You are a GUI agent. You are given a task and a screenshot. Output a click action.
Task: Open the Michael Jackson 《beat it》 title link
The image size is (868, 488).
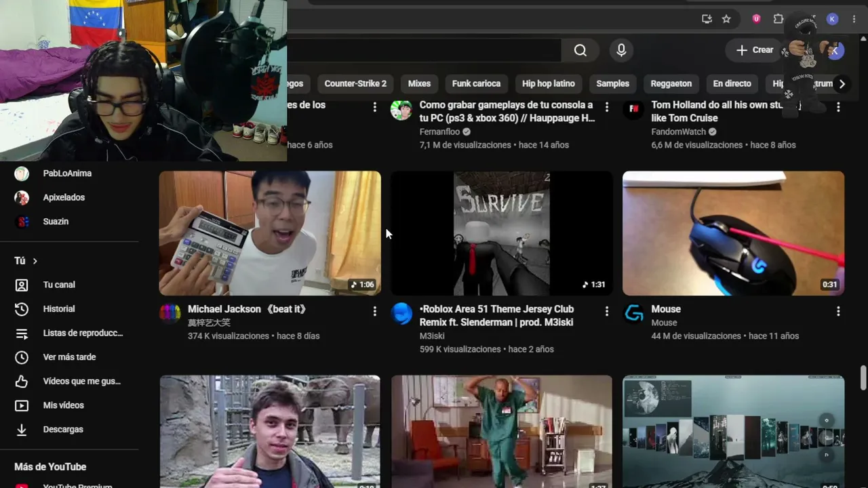click(x=248, y=309)
